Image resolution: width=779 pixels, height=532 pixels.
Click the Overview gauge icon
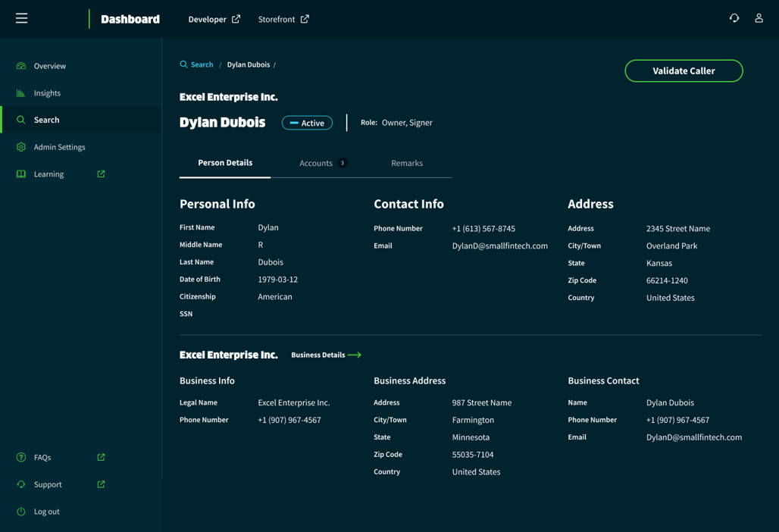point(21,66)
